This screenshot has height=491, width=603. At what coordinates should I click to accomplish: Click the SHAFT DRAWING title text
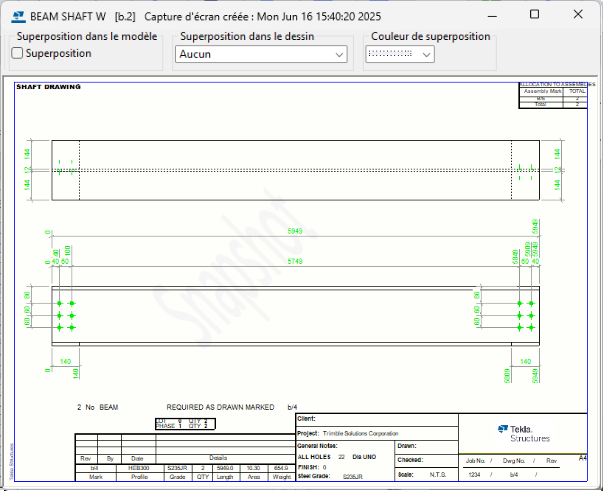click(x=48, y=87)
